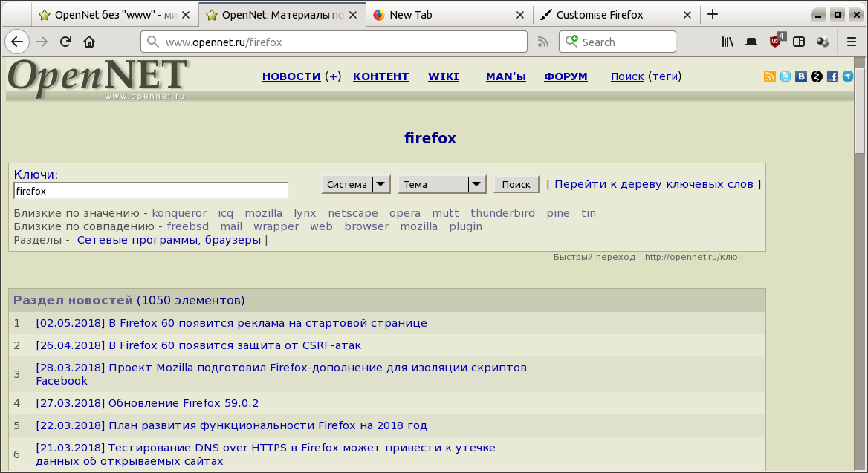Screen dimensions: 868x473
Task: Open news 'Обновление Firefox 59.0.2'
Action: click(x=147, y=403)
